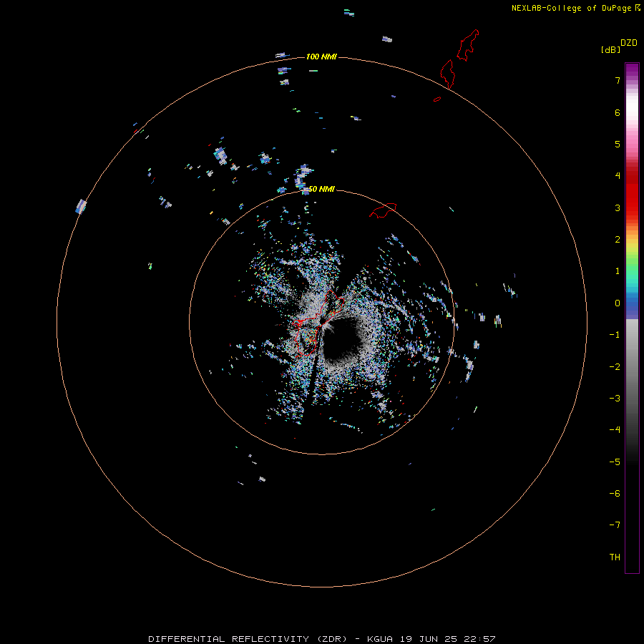Click the 7 value on the color scale
The width and height of the screenshot is (644, 644).
[618, 80]
